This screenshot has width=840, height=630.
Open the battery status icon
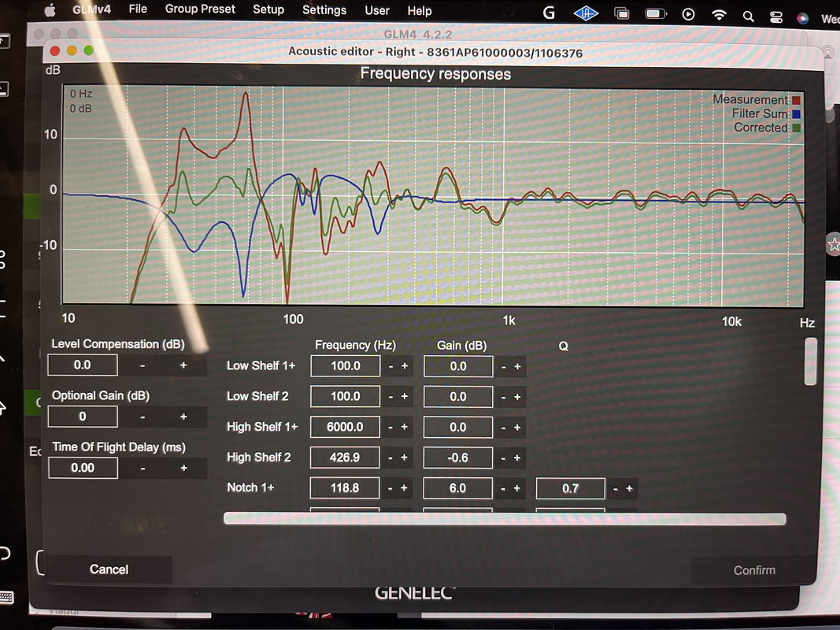[x=655, y=14]
